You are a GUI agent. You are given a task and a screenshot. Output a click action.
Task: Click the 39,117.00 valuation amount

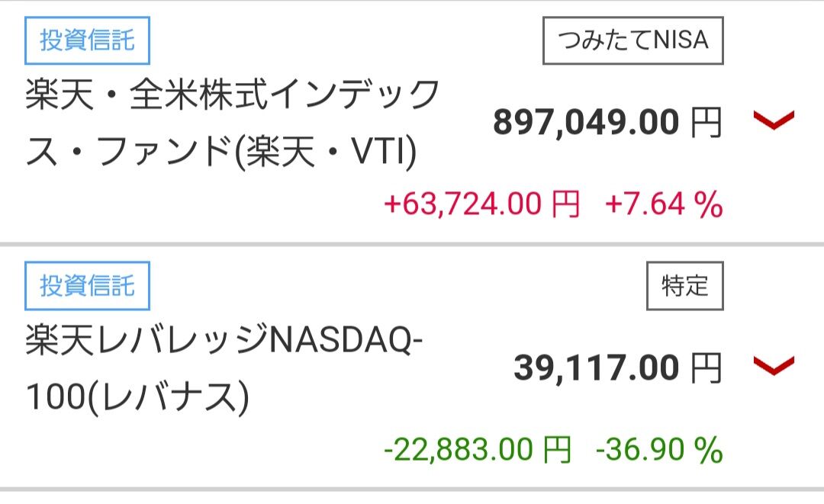596,368
